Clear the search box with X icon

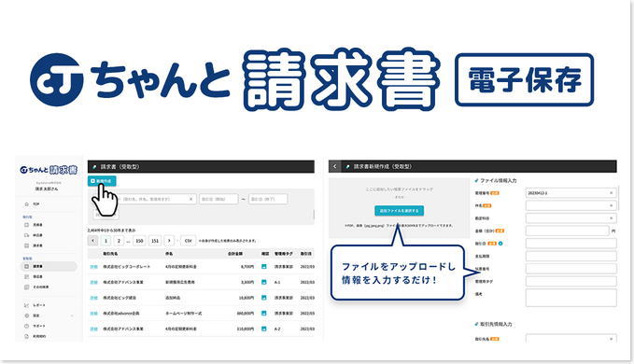(191, 199)
